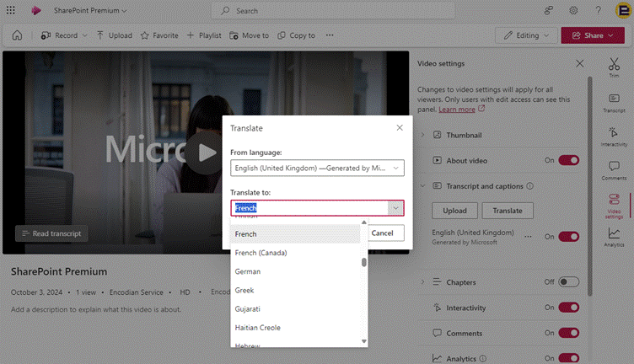The width and height of the screenshot is (634, 364).
Task: Open the Editing mode dropdown
Action: pos(525,35)
